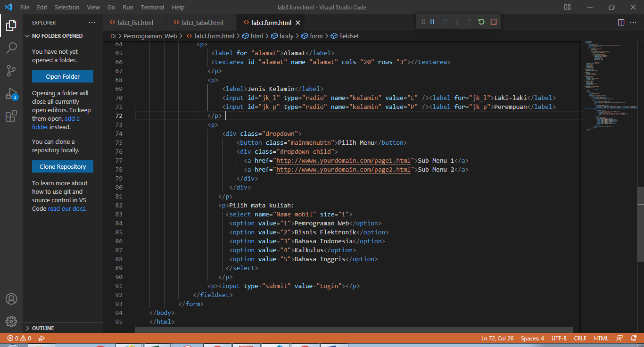Click the Open Folder button

coord(63,76)
